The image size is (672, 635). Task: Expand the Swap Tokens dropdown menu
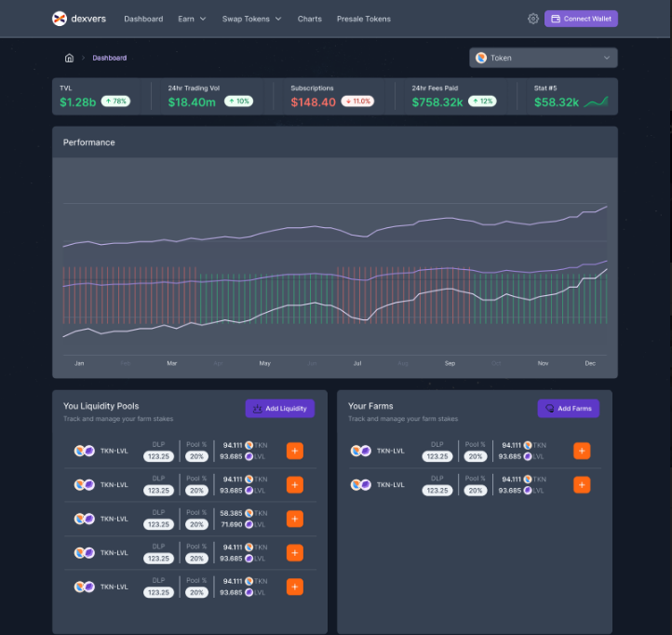pyautogui.click(x=251, y=19)
